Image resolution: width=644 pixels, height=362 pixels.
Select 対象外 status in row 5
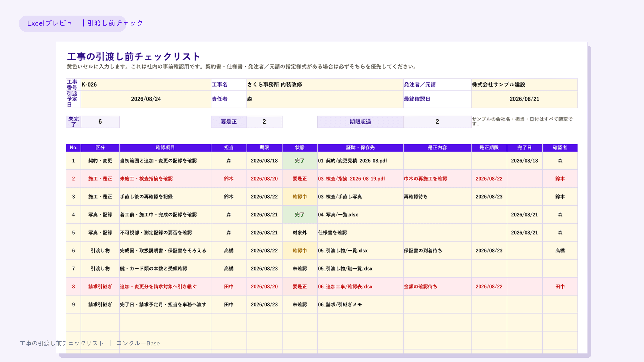click(300, 233)
